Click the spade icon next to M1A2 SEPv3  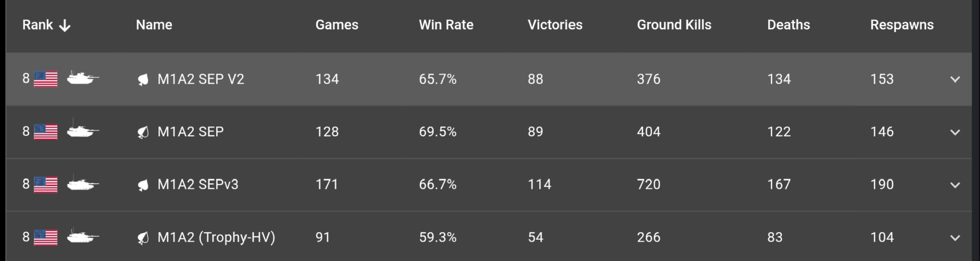(143, 185)
